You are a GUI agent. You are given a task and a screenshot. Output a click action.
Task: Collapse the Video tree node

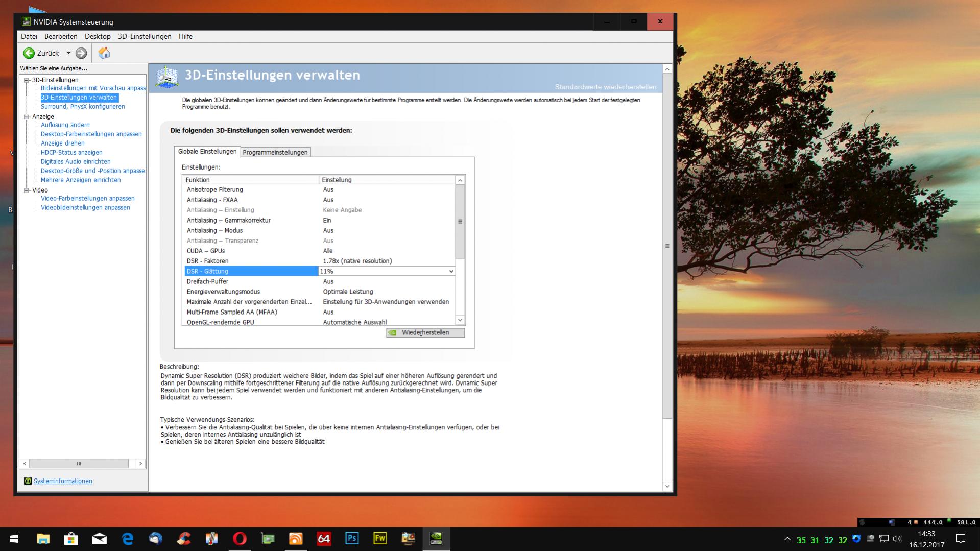tap(27, 190)
